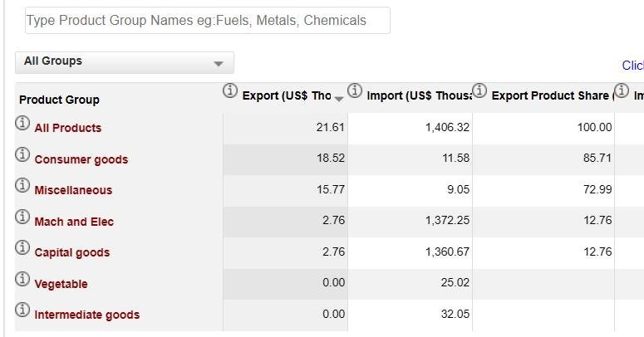The image size is (644, 337).
Task: Click info icon beside Miscellaneous
Action: [22, 186]
